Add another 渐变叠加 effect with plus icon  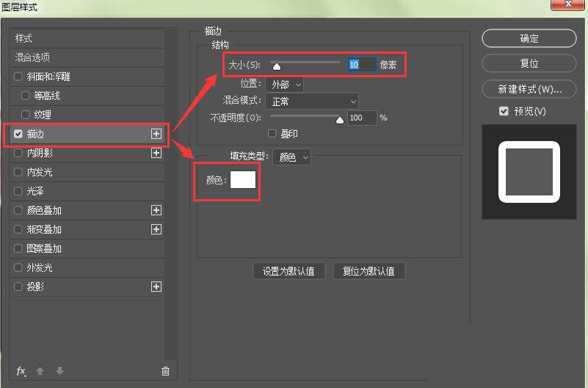156,229
